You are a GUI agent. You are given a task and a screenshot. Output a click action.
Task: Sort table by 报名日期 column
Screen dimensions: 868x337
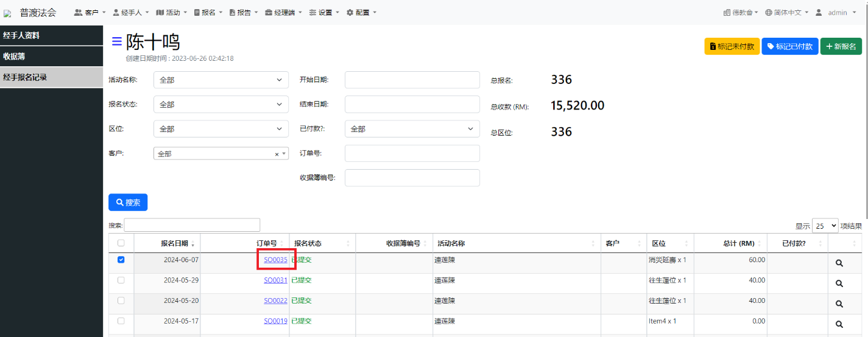(167, 243)
